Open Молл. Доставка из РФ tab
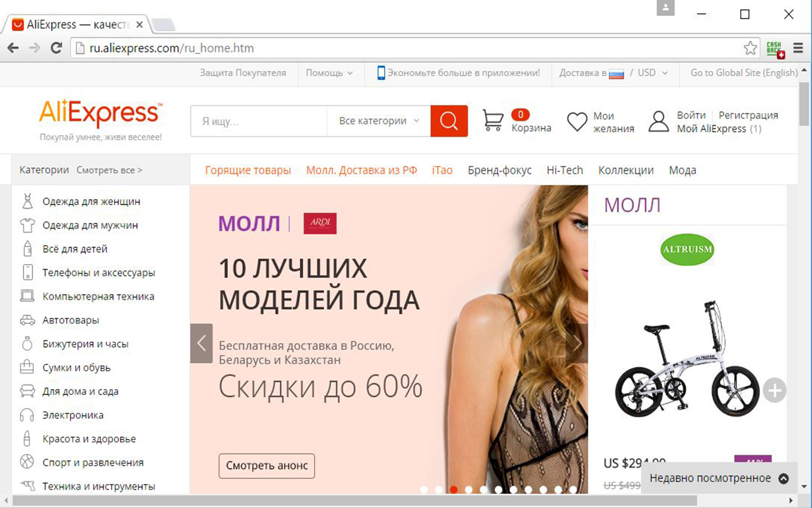The image size is (812, 508). click(362, 170)
